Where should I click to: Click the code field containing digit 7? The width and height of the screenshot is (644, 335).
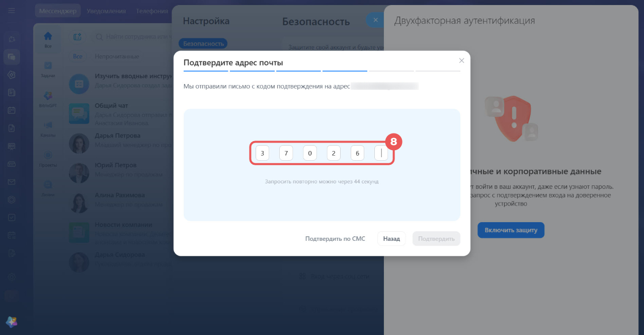pyautogui.click(x=286, y=153)
